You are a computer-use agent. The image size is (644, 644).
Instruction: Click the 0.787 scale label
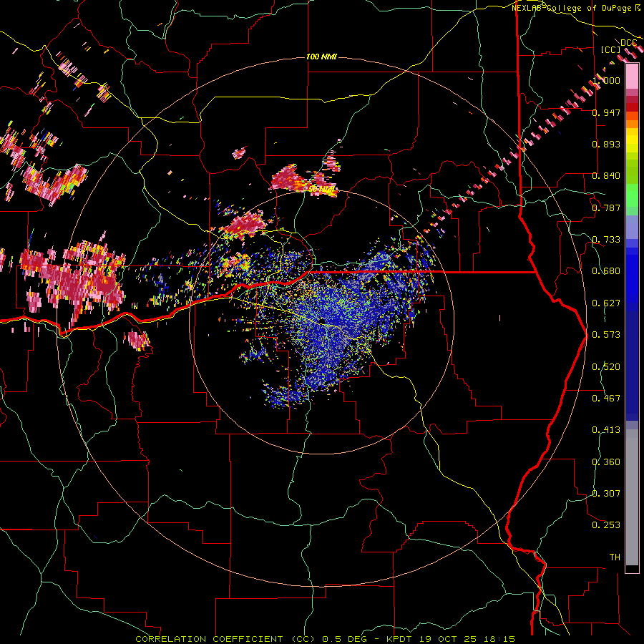(606, 208)
